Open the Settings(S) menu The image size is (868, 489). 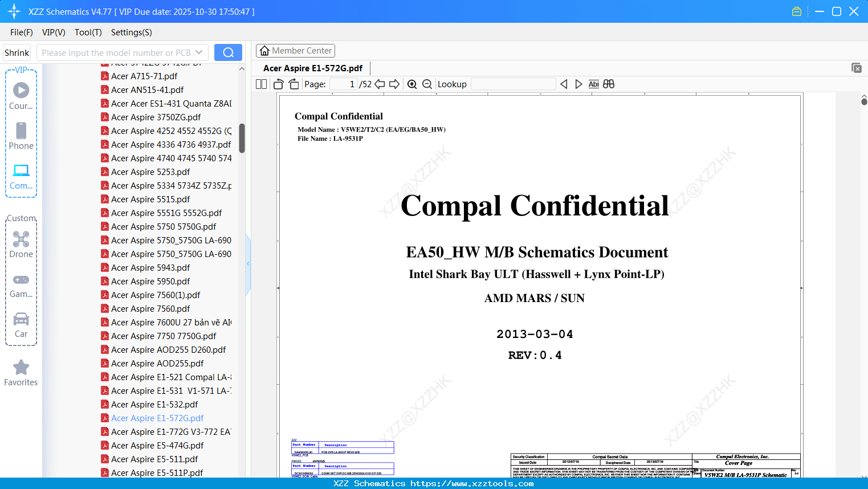(132, 32)
